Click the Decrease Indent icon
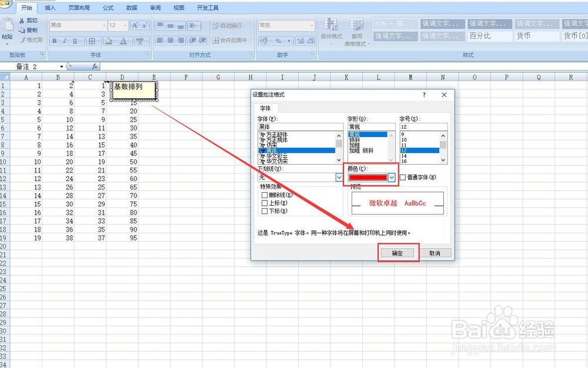The height and width of the screenshot is (368, 588). click(193, 40)
